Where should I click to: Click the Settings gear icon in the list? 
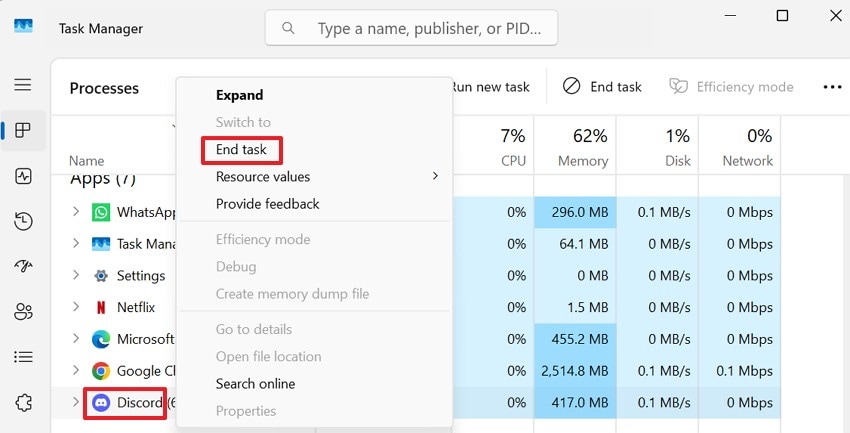coord(101,276)
